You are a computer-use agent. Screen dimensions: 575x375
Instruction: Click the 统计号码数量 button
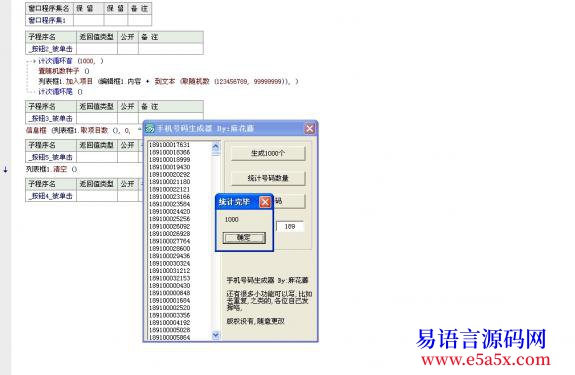[x=268, y=178]
